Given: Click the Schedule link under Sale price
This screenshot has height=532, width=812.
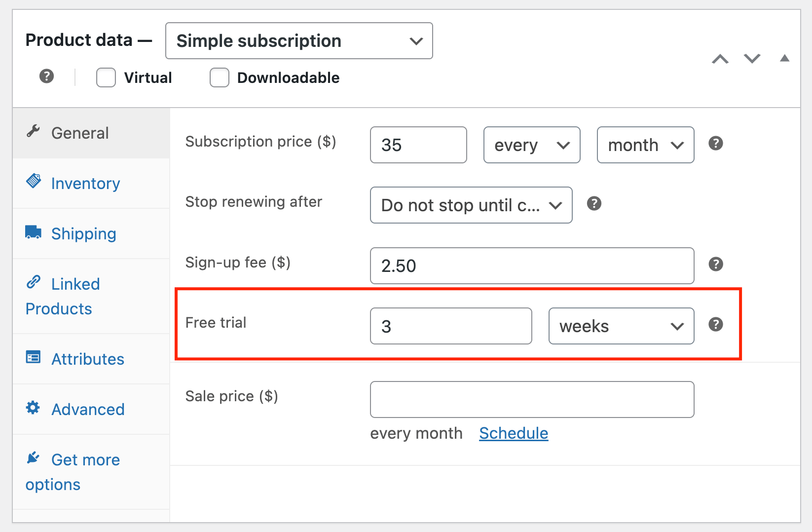Looking at the screenshot, I should [514, 433].
